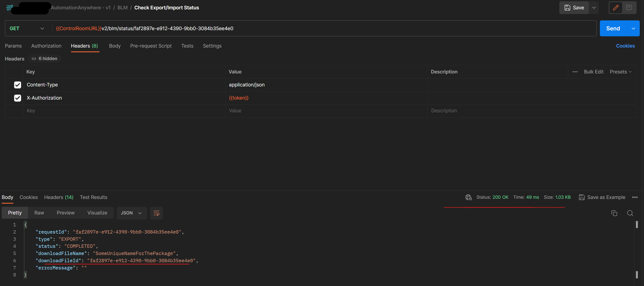The image size is (644, 286).
Task: Open the Tests tab
Action: [187, 46]
